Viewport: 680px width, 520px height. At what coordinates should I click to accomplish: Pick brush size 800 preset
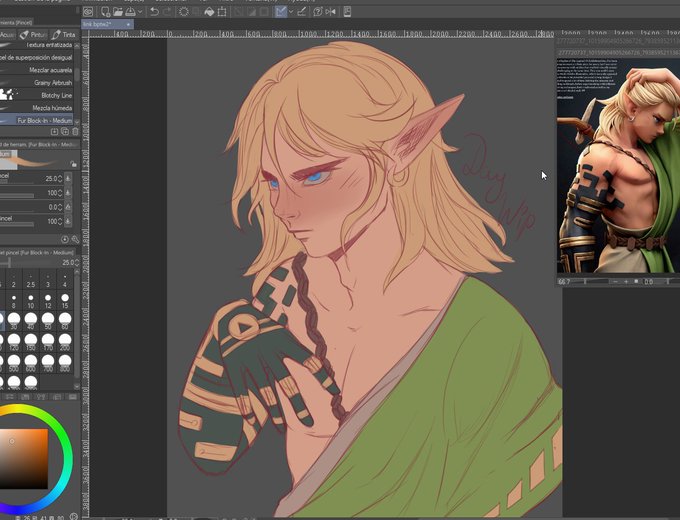tap(65, 363)
